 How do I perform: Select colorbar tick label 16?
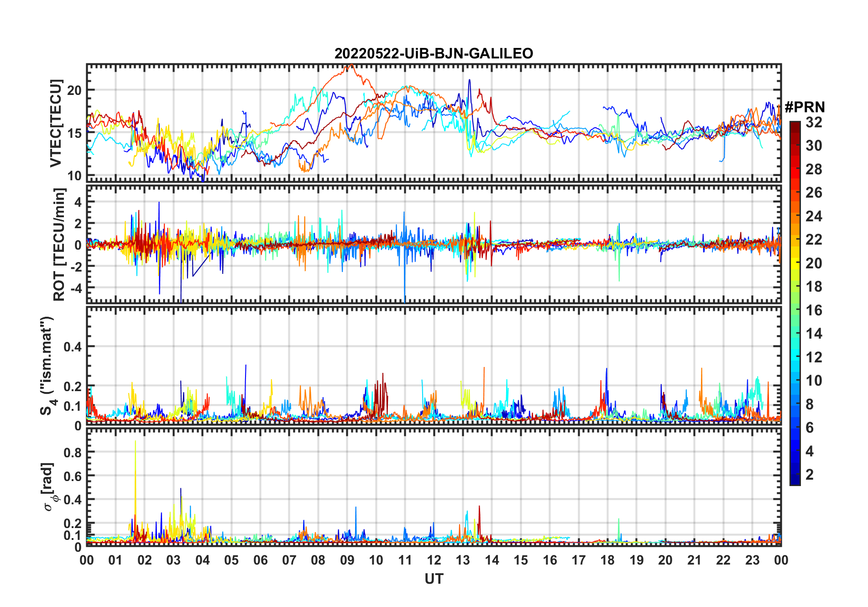coord(814,310)
